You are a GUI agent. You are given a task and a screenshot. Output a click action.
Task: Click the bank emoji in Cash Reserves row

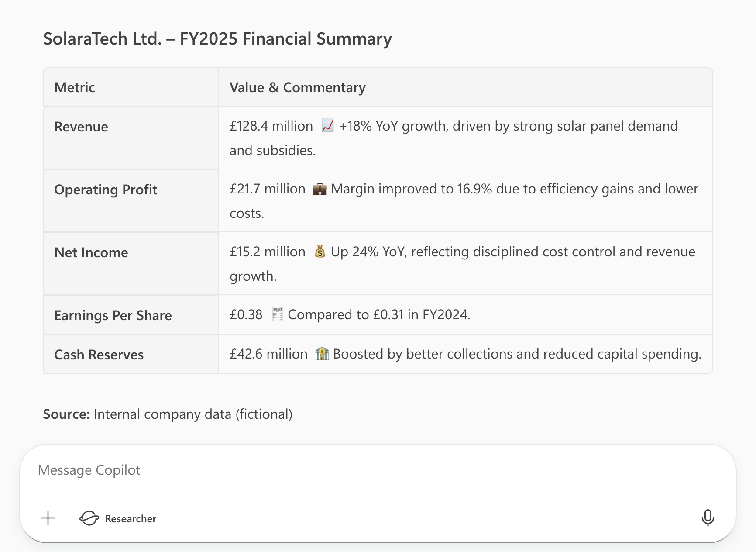(322, 354)
